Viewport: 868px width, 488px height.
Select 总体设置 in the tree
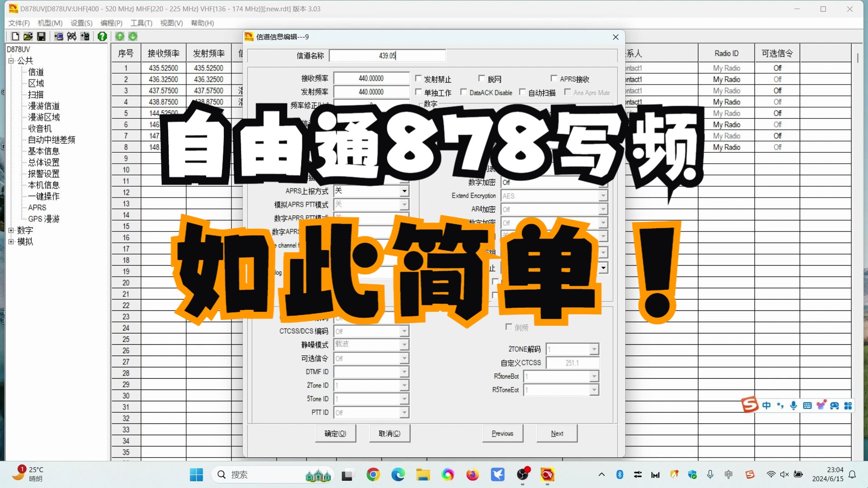point(44,162)
